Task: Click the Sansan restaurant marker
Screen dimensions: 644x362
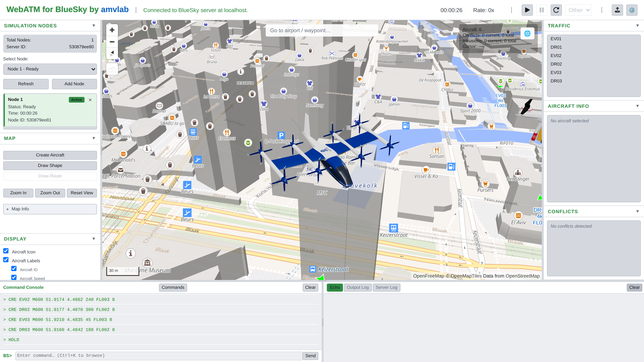Action: pyautogui.click(x=437, y=150)
